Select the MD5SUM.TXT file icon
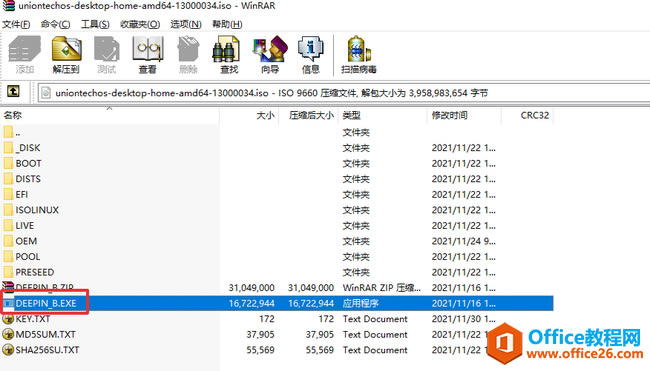Viewport: 650px width, 371px height. tap(8, 334)
